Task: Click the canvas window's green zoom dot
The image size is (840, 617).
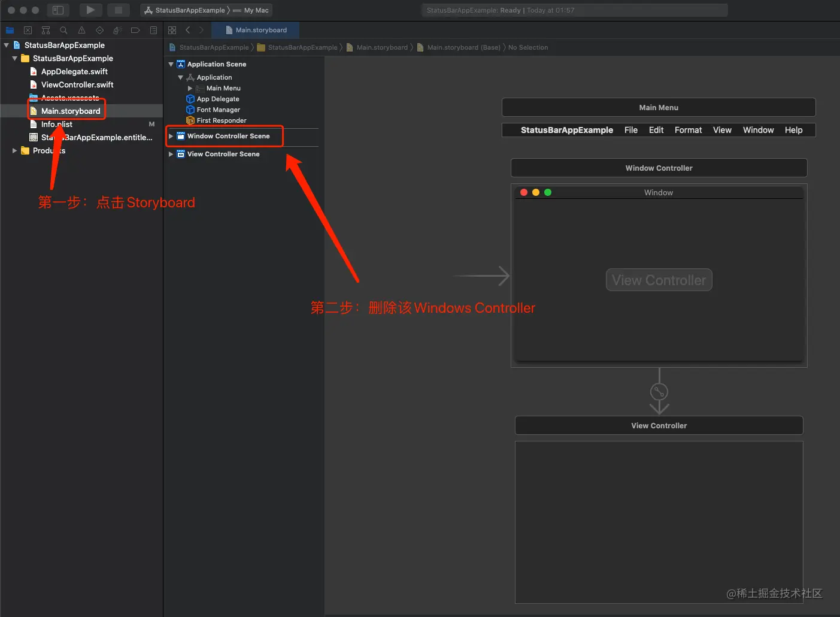Action: click(548, 192)
